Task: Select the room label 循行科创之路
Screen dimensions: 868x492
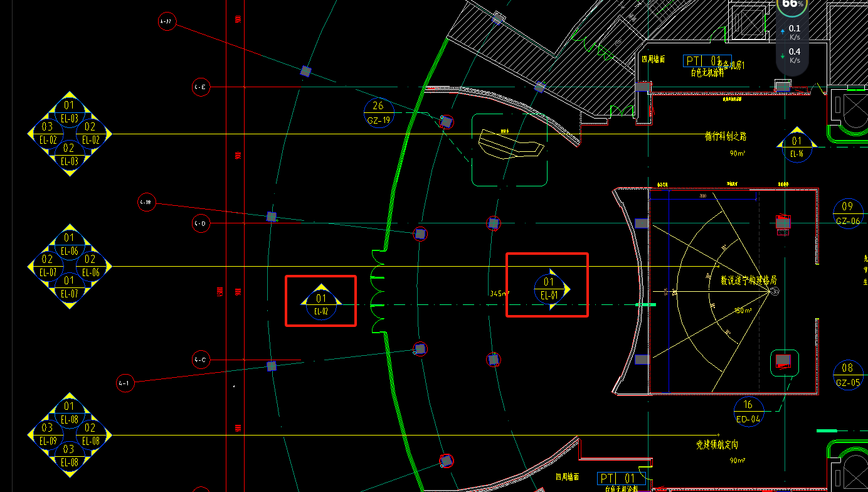Action: (726, 136)
